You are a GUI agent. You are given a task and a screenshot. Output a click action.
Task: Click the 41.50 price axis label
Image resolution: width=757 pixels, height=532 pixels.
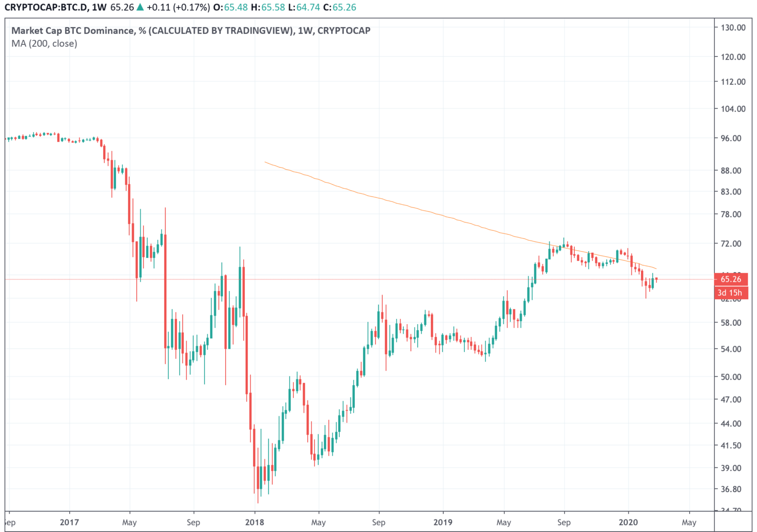731,446
